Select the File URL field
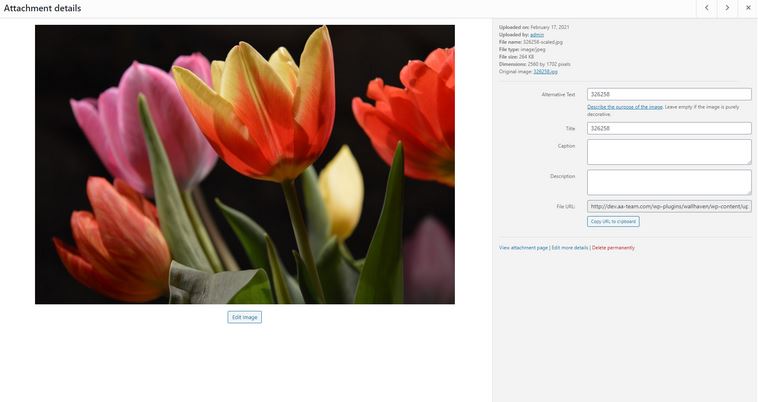 [669, 206]
